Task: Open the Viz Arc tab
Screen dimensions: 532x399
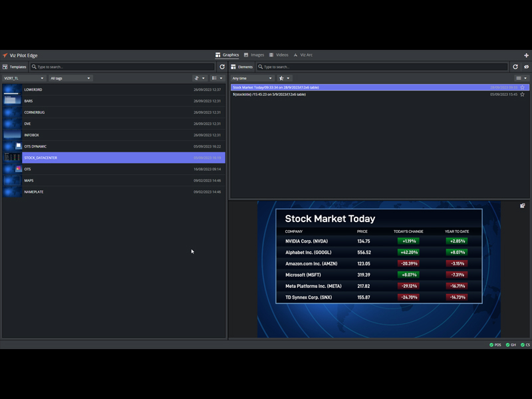Action: click(303, 55)
